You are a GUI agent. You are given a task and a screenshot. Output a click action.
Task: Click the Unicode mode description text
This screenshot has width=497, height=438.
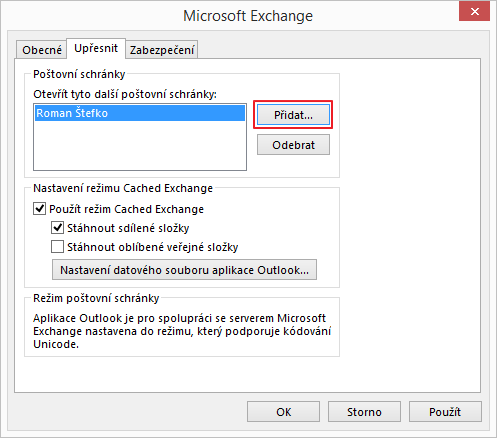(x=182, y=331)
